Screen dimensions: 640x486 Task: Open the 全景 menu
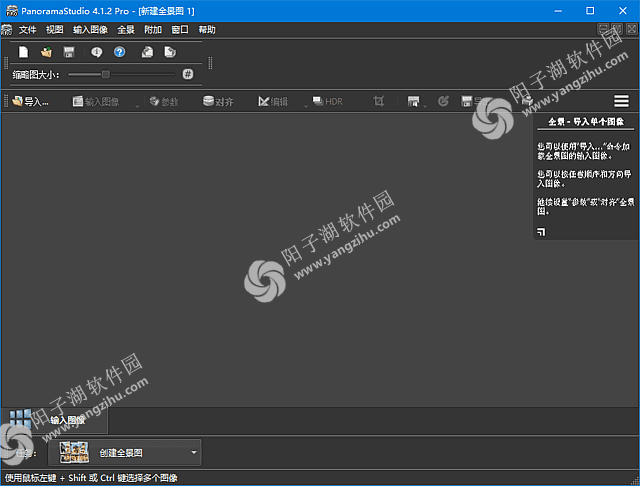coord(126,30)
